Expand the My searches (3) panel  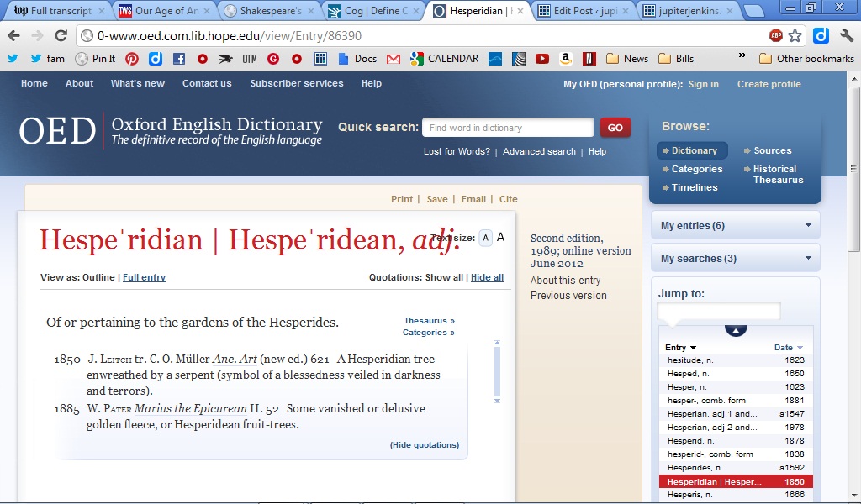(x=735, y=259)
